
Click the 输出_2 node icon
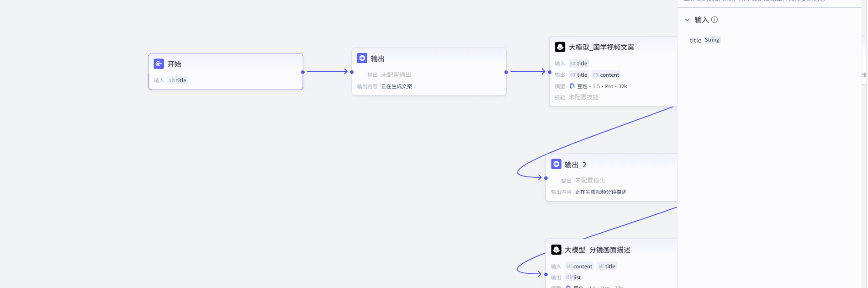(556, 164)
